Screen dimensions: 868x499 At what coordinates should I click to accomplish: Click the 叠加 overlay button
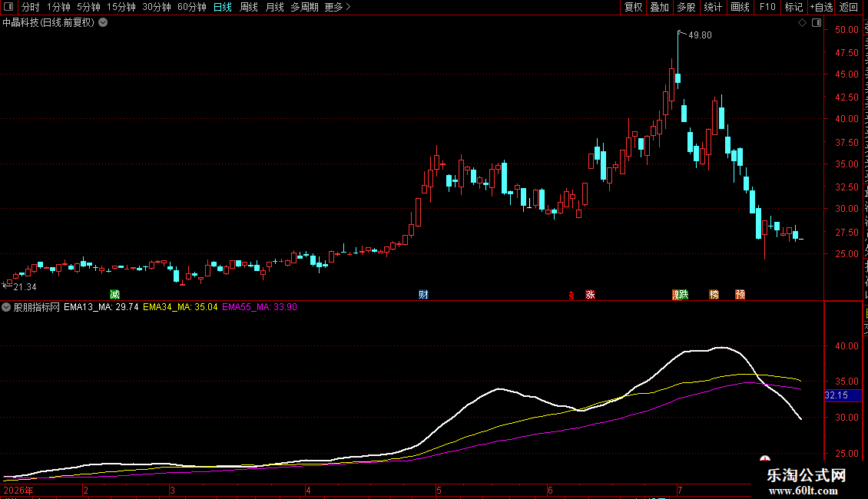click(x=659, y=7)
